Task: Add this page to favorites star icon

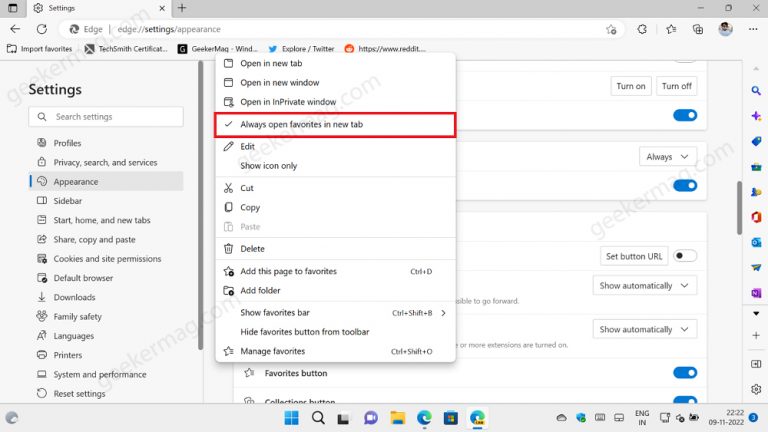Action: tap(611, 29)
